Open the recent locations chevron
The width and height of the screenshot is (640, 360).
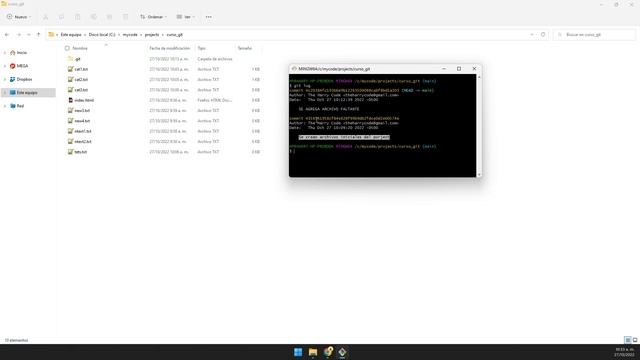[x=29, y=35]
